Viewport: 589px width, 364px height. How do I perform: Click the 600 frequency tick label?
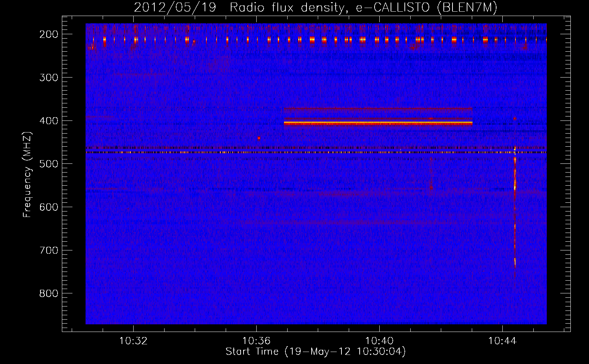(x=49, y=207)
